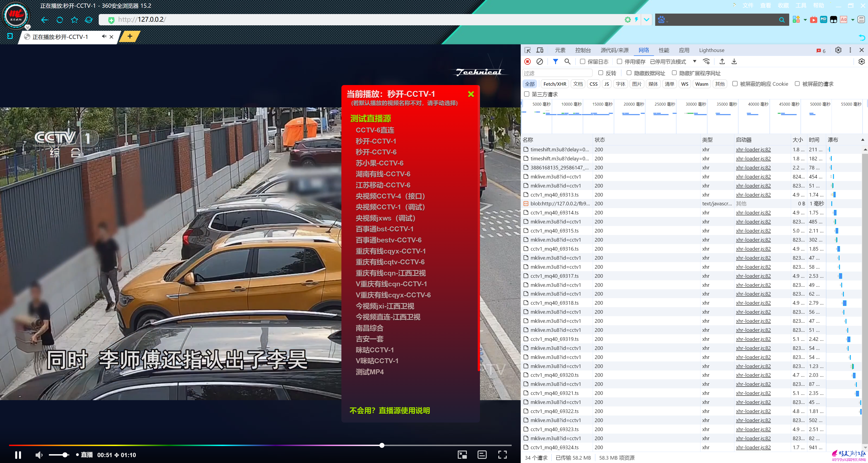Reload the page with refresh icon
This screenshot has height=463, width=868.
coord(60,20)
